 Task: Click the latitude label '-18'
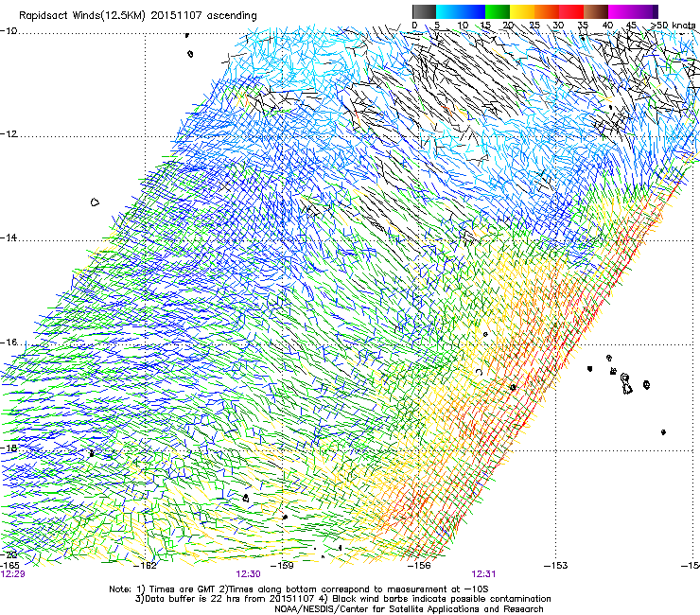click(9, 448)
